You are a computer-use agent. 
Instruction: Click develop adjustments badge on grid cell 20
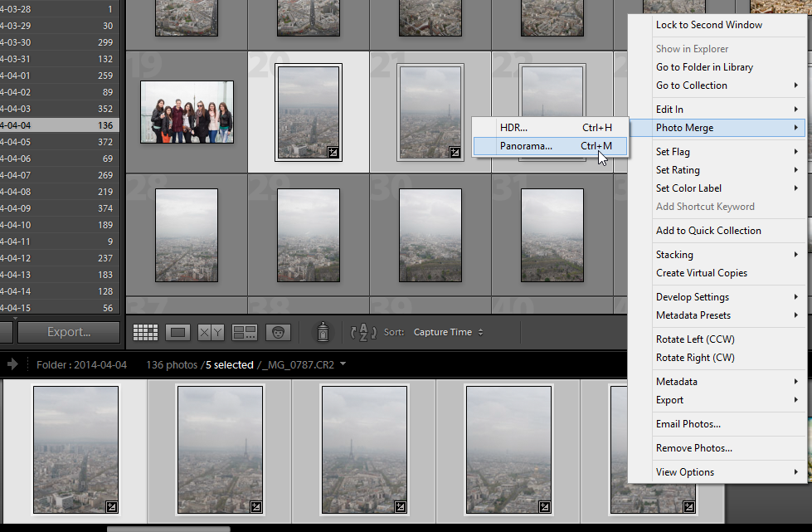[333, 152]
